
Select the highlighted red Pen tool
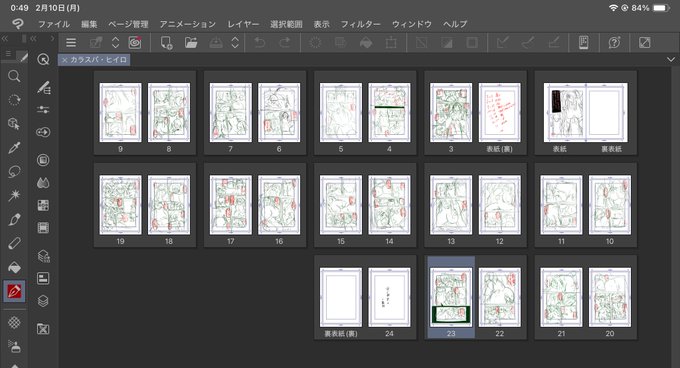tap(14, 291)
